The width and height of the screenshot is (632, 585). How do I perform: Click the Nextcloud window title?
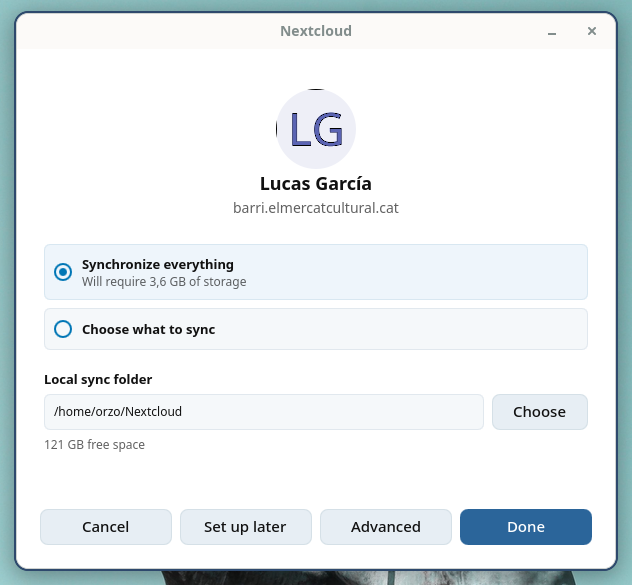click(316, 31)
